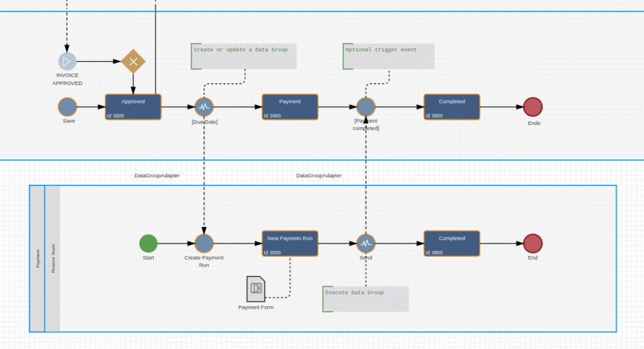Click the red End event in Payment pool
Image resolution: width=644 pixels, height=349 pixels.
coord(533,243)
